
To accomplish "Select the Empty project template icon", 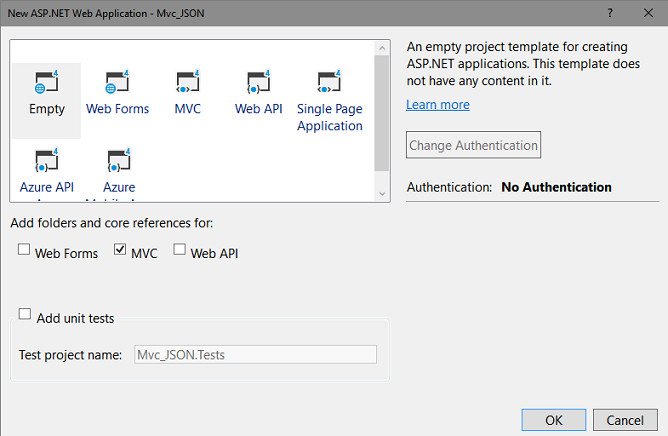I will [x=46, y=82].
